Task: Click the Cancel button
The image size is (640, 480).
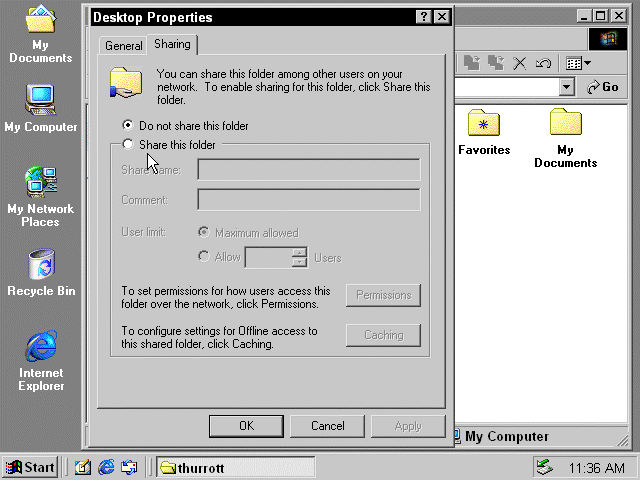Action: pos(328,426)
